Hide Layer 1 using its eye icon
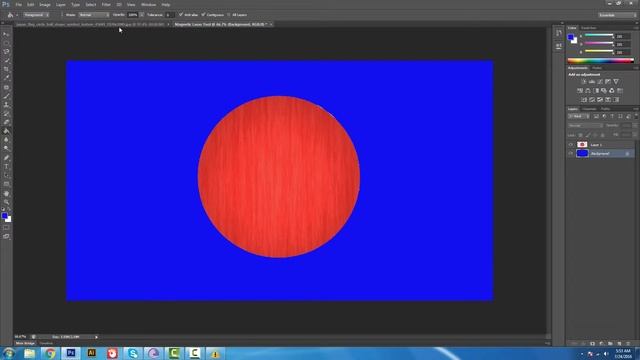 click(571, 144)
